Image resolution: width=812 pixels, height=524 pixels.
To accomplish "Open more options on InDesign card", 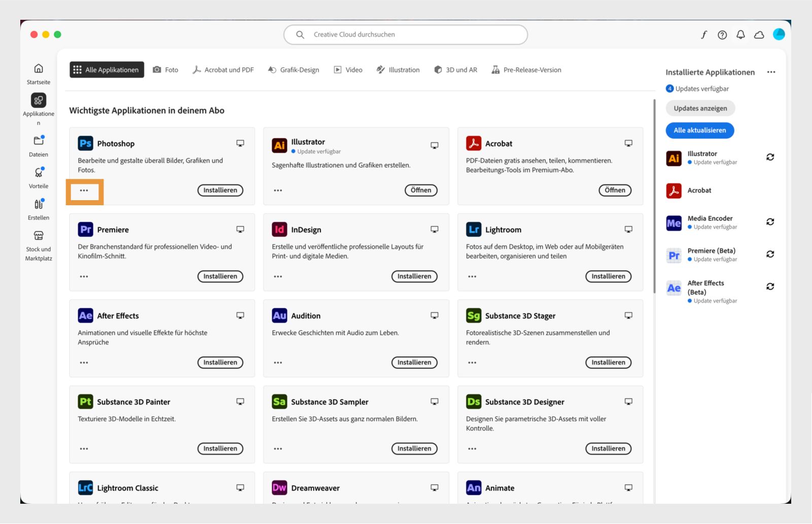I will tap(278, 277).
